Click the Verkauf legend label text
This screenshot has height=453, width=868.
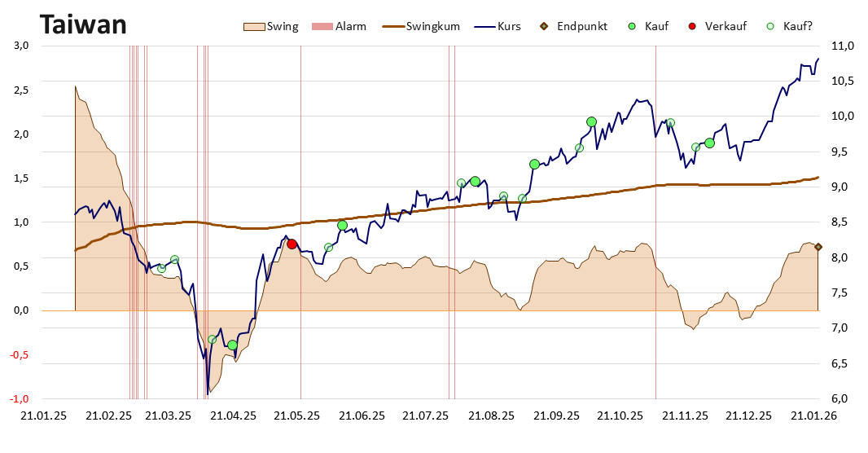tap(726, 26)
